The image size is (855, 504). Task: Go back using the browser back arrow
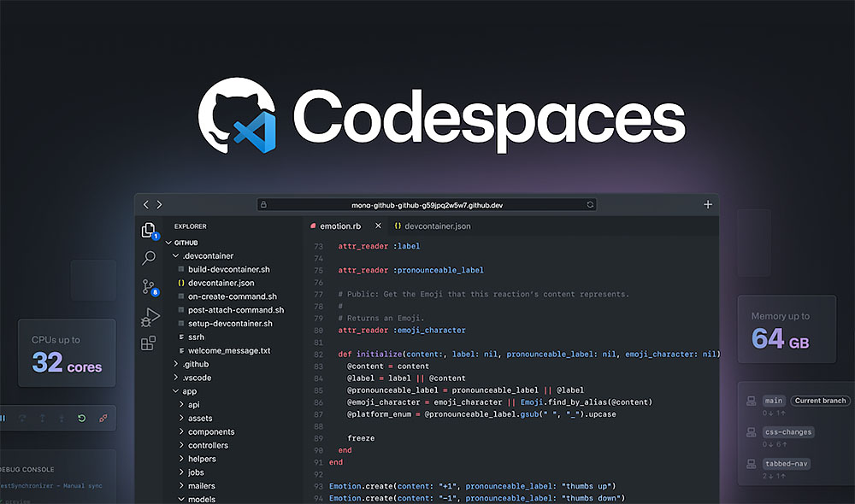[x=145, y=205]
